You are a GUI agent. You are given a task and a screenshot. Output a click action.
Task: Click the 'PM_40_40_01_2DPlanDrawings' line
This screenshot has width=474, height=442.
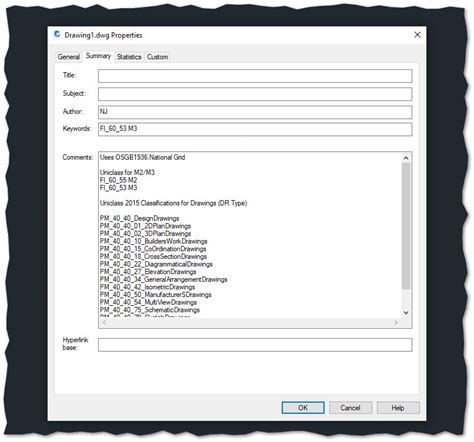(x=145, y=226)
